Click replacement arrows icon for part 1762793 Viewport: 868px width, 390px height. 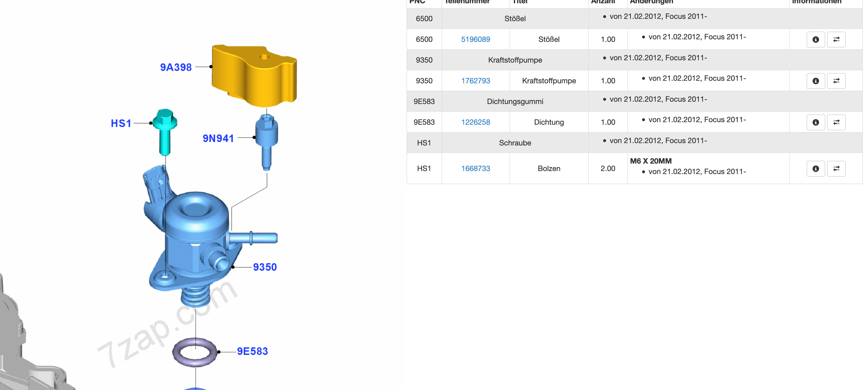(x=836, y=81)
